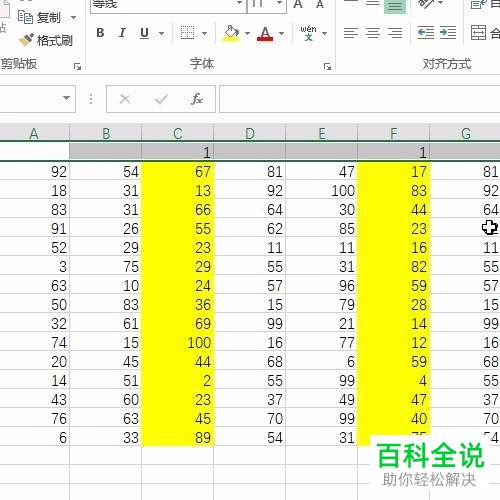Increase font size with large A

(x=298, y=4)
